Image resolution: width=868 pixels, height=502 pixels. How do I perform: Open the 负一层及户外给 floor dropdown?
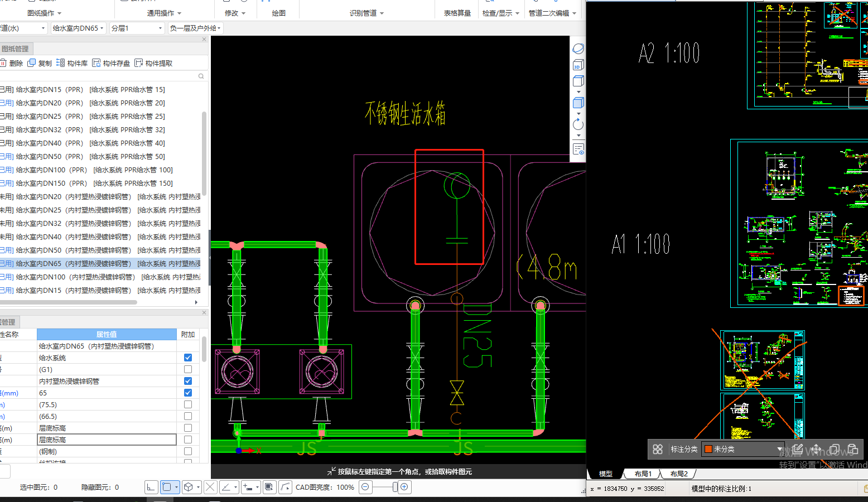coord(195,28)
